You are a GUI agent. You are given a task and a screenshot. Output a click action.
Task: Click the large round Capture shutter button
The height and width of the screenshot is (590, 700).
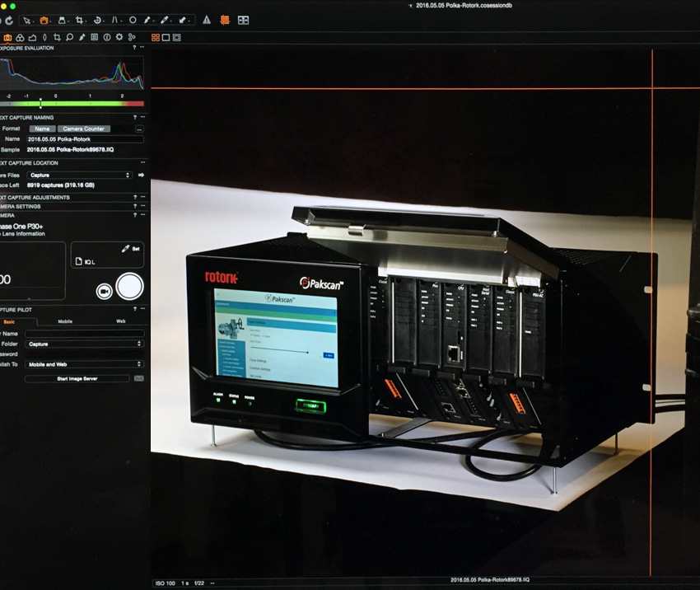129,286
